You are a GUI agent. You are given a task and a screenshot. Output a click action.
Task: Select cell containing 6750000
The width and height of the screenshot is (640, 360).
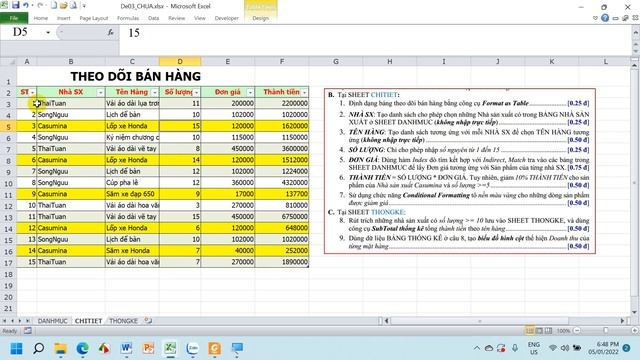click(x=282, y=217)
